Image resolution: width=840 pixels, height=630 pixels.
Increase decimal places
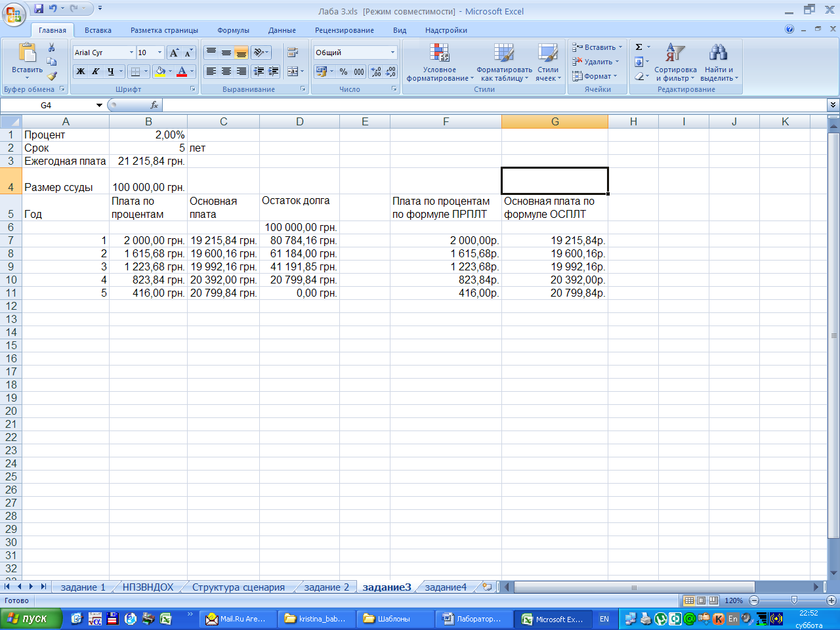pos(376,72)
